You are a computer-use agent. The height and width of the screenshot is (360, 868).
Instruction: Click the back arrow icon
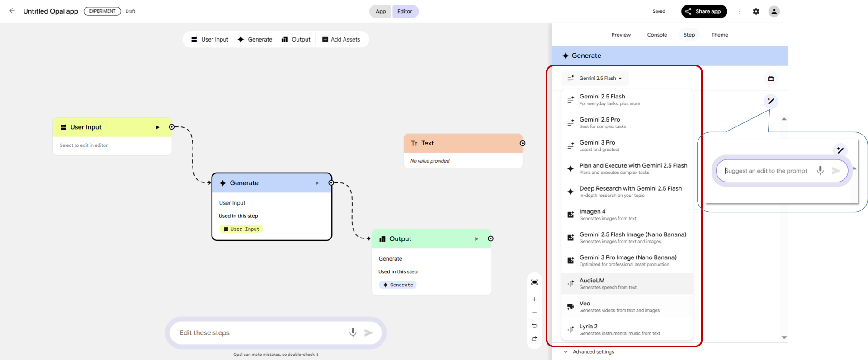(x=12, y=11)
